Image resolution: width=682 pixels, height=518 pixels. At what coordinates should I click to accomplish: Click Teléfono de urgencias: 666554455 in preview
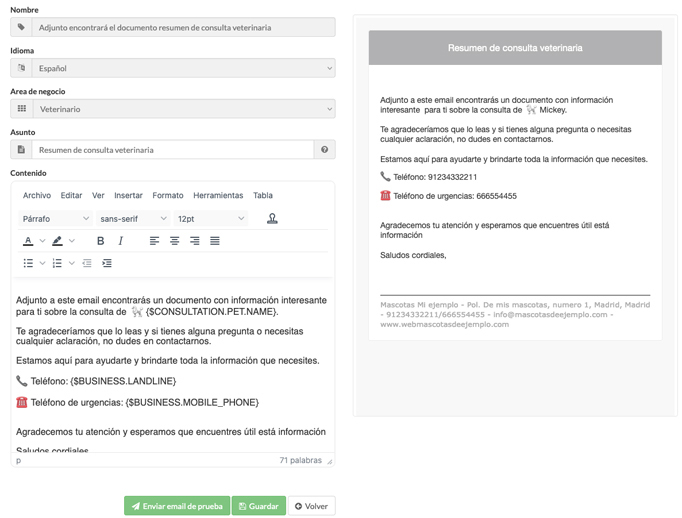click(x=455, y=196)
